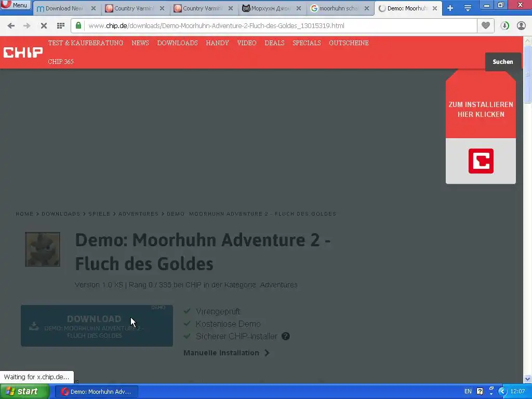The height and width of the screenshot is (399, 532).
Task: Go to Downloads breadcrumb
Action: coord(61,214)
